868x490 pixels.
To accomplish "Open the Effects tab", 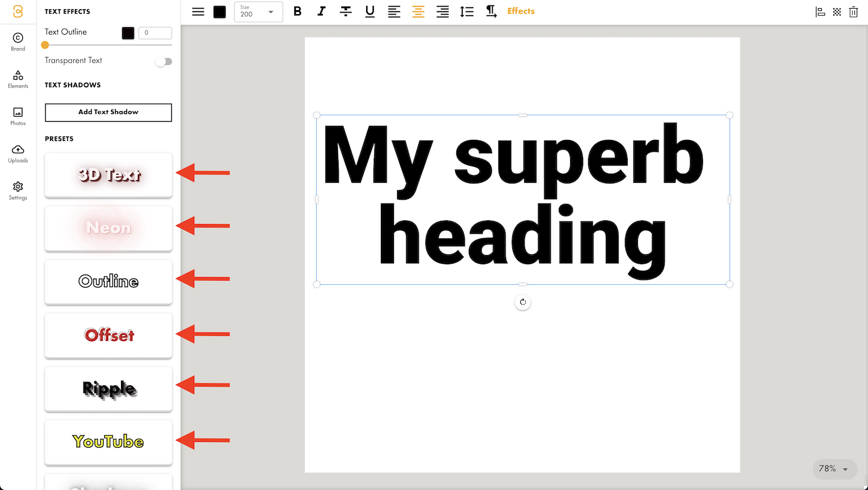I will coord(521,11).
